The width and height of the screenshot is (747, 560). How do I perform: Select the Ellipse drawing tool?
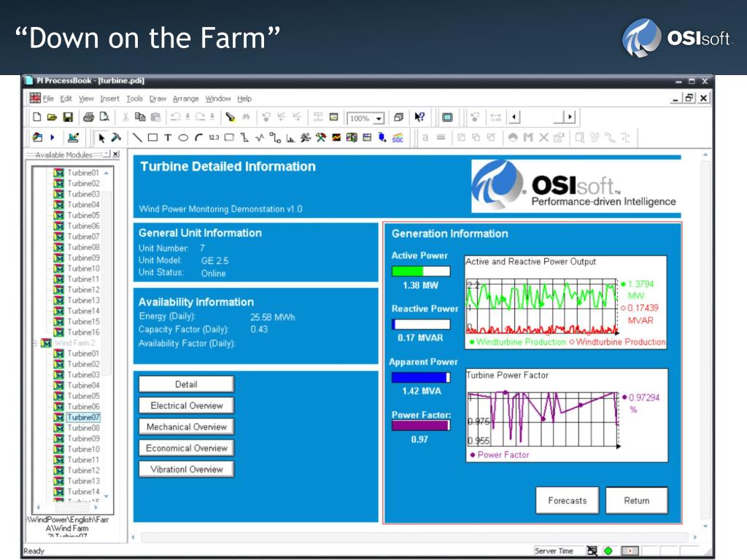click(183, 138)
